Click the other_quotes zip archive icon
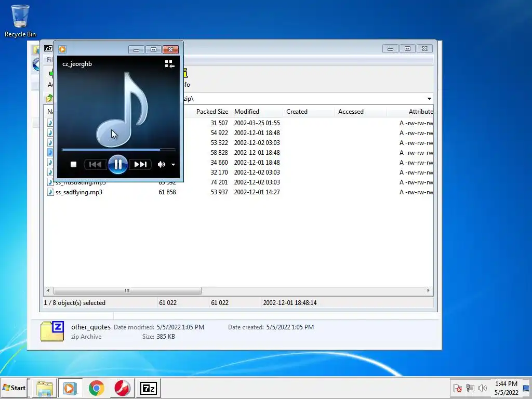 (52, 331)
